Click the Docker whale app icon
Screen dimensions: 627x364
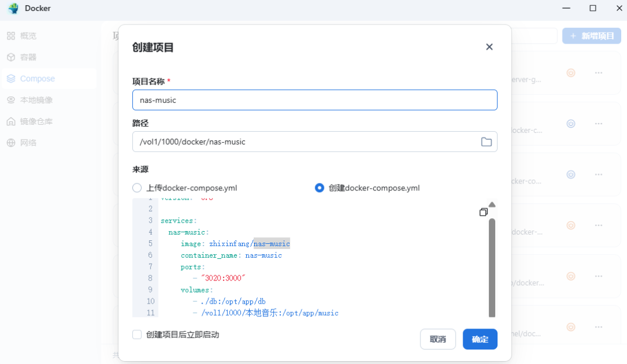[x=13, y=8]
